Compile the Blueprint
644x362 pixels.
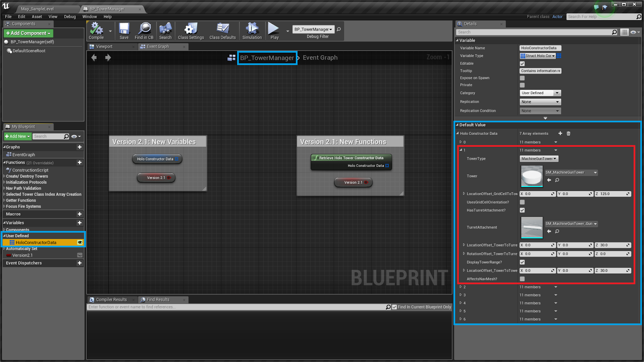[x=96, y=30]
